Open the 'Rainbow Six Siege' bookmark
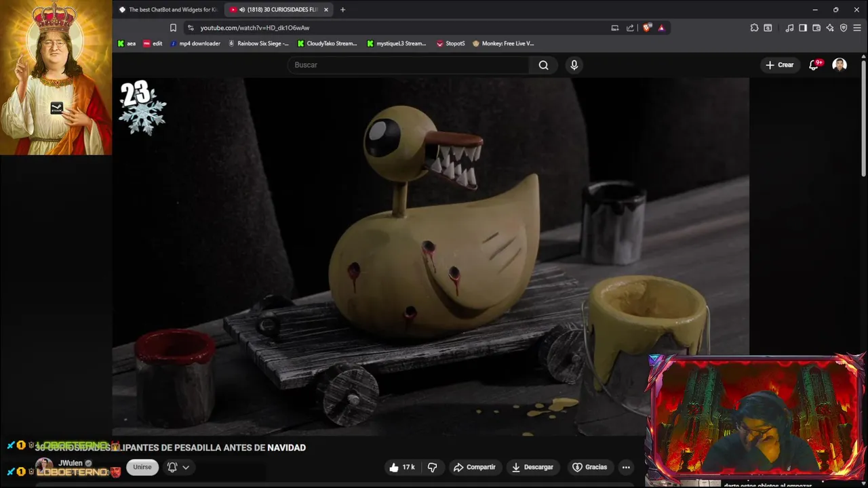Screen dimensions: 868x488 [x=258, y=43]
